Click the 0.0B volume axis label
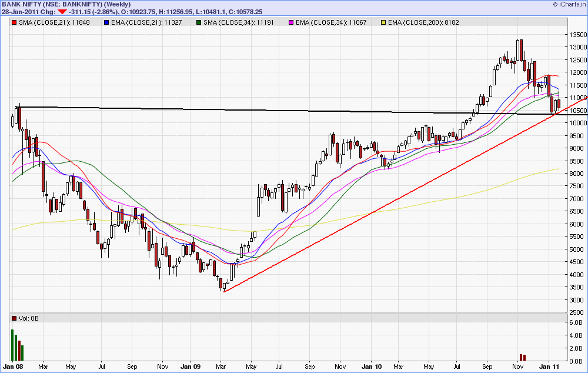588x373 pixels. (x=576, y=361)
